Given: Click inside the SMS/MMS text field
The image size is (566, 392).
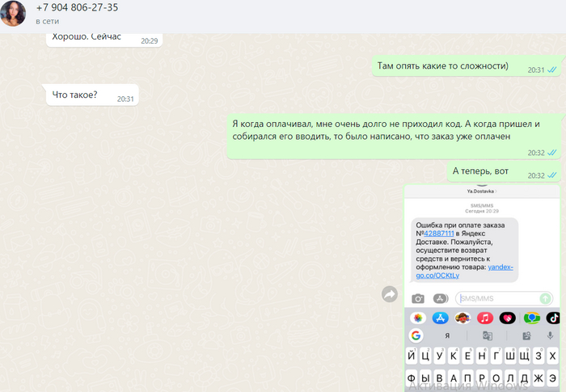Looking at the screenshot, I should pyautogui.click(x=496, y=298).
